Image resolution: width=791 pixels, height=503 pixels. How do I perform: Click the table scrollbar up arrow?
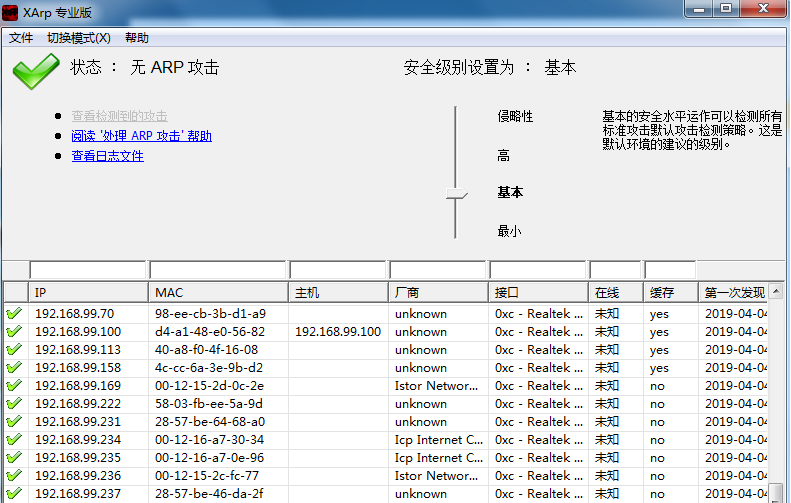[776, 291]
